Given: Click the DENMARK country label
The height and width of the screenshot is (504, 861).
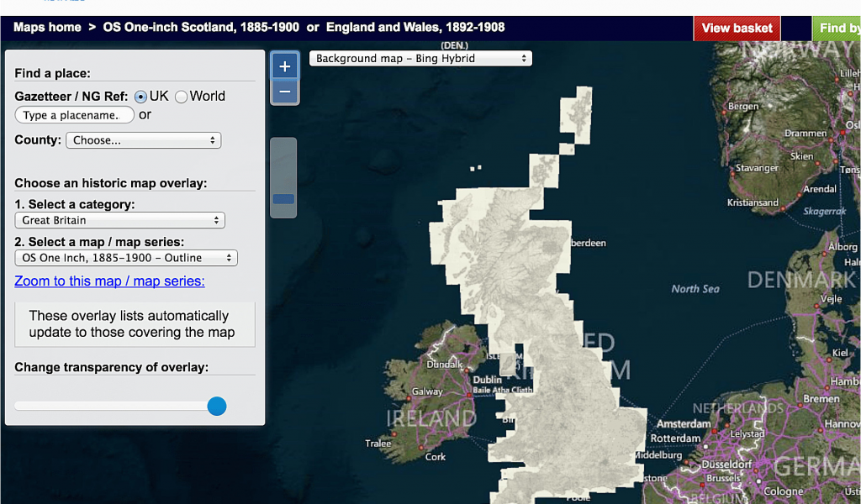Looking at the screenshot, I should point(801,281).
